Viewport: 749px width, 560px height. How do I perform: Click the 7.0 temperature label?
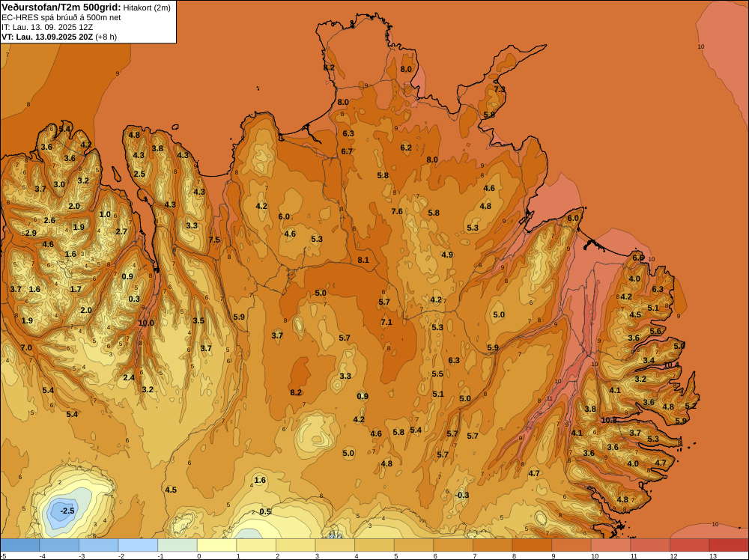coord(25,347)
